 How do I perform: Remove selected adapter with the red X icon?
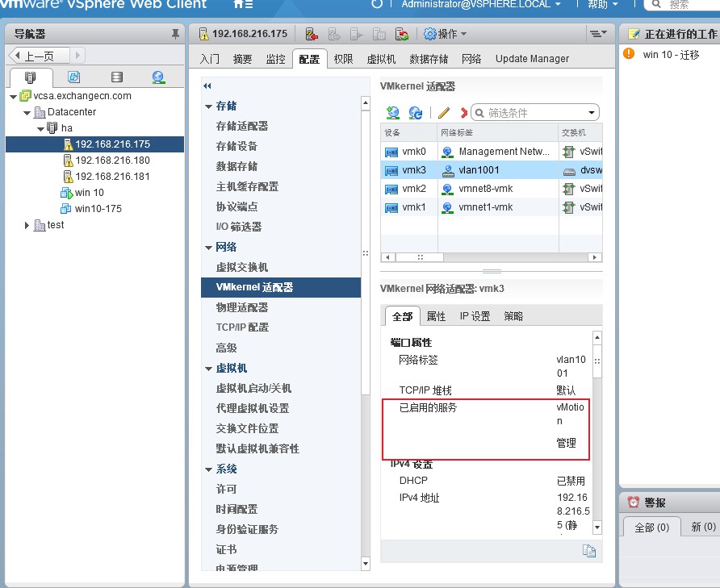click(464, 112)
